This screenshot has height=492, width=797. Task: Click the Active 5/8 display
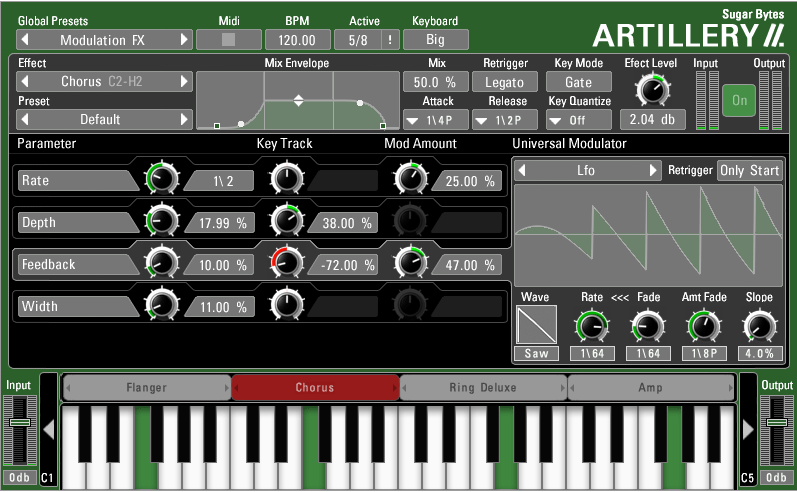coord(358,40)
